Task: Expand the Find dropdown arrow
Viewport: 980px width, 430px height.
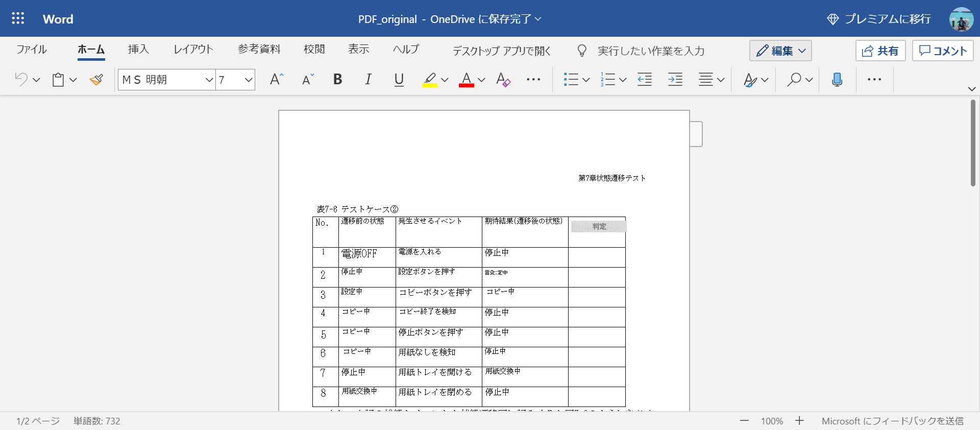Action: tap(809, 80)
